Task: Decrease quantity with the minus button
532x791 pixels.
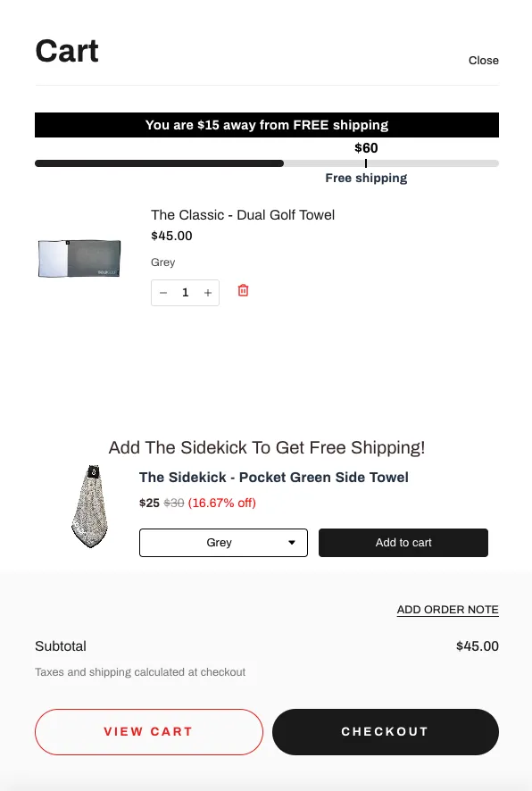Action: coord(163,293)
